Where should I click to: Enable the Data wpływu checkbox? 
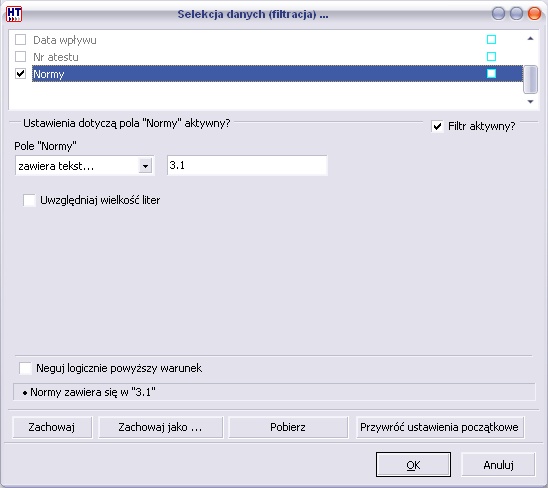[x=20, y=40]
